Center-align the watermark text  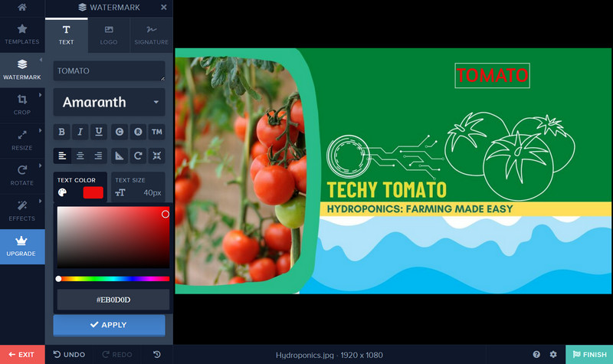tap(80, 156)
